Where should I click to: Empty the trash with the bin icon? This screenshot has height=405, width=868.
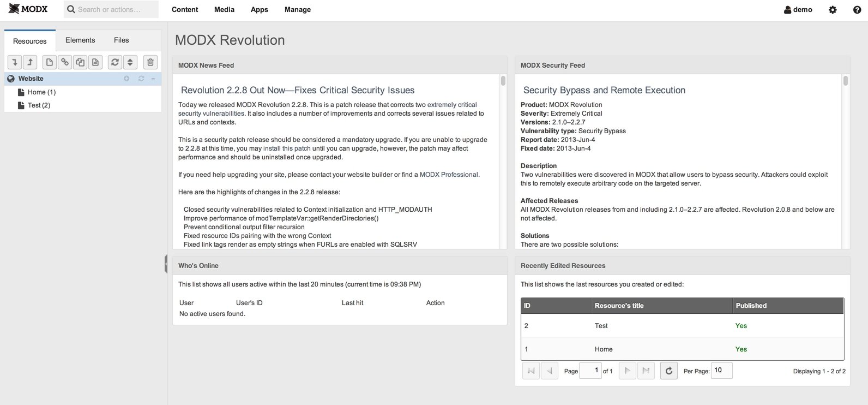tap(150, 62)
